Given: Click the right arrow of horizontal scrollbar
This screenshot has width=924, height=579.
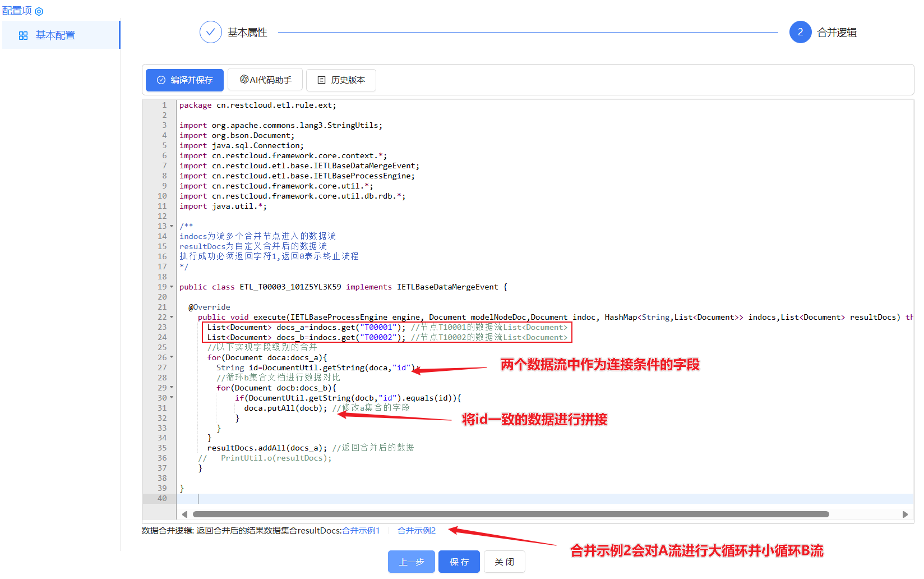Looking at the screenshot, I should point(905,514).
